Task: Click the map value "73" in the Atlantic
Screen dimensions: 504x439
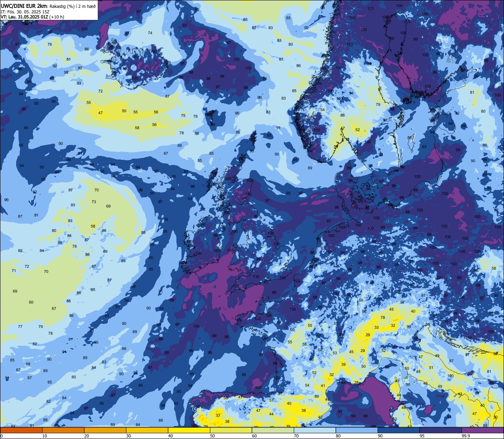Action: 94,202
